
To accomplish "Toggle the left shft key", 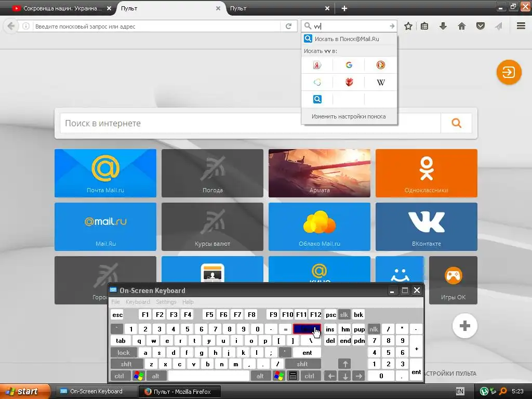I will 126,364.
